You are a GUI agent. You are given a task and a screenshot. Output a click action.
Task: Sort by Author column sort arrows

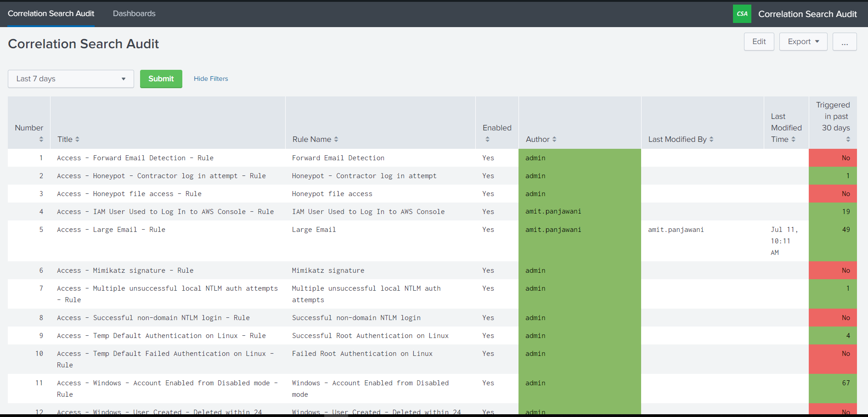[554, 139]
